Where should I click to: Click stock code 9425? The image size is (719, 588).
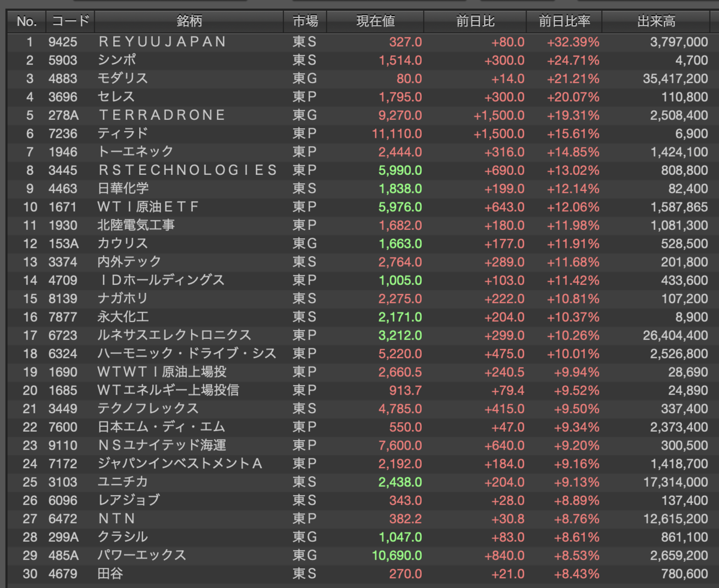point(62,42)
